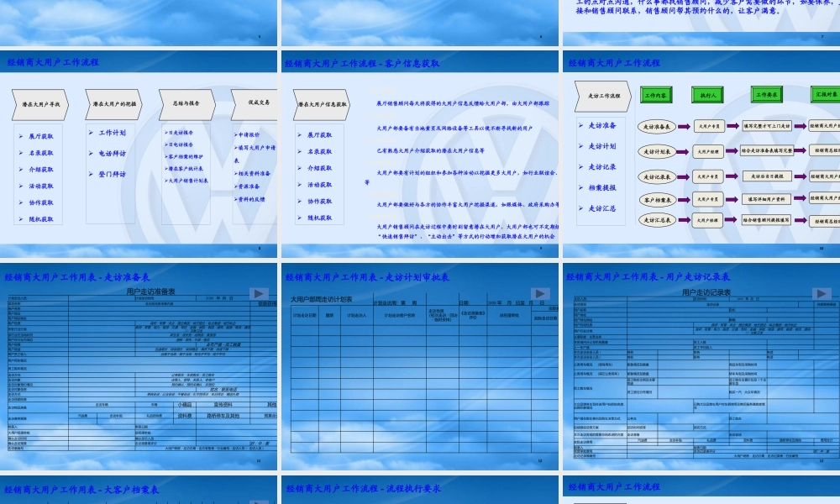Screen dimensions: 840x504
Task: Click the green 工作内容 box
Action: [656, 95]
